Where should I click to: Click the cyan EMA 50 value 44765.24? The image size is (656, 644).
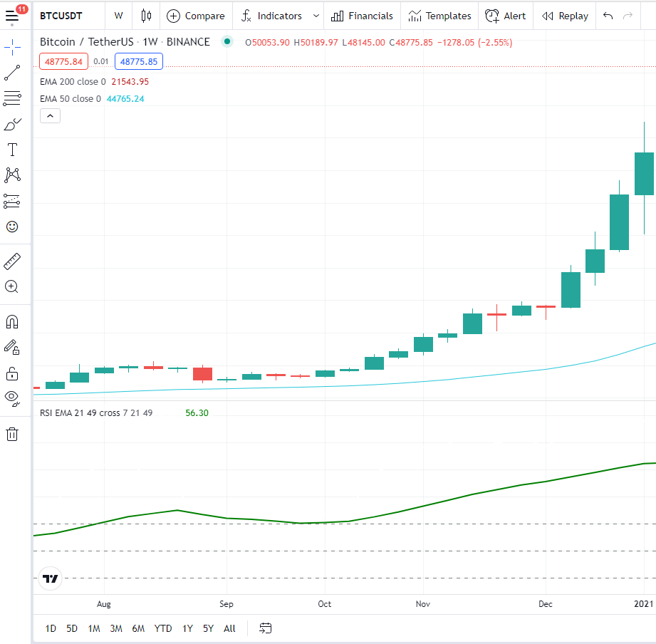(x=125, y=99)
